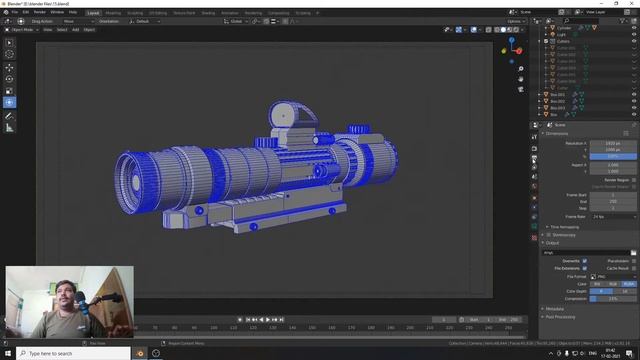Open the World properties tab

tap(534, 187)
